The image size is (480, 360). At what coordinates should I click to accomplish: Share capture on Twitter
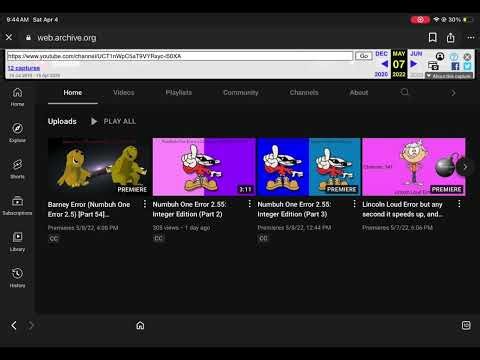tap(467, 66)
